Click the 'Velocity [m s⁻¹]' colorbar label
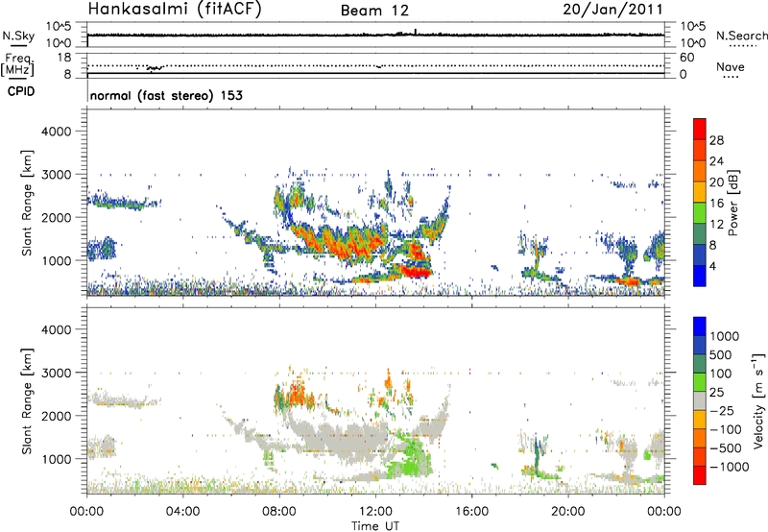The height and width of the screenshot is (532, 768). click(758, 400)
